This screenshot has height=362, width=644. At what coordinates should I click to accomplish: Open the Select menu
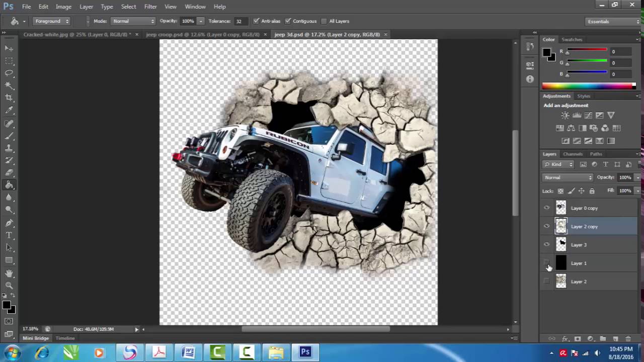tap(128, 7)
